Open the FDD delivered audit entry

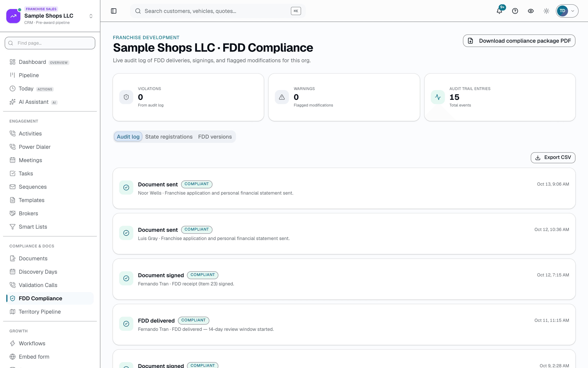pos(344,324)
